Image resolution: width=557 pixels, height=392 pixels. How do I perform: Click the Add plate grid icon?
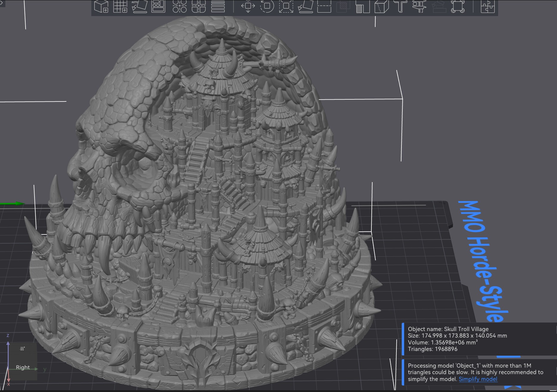(120, 7)
